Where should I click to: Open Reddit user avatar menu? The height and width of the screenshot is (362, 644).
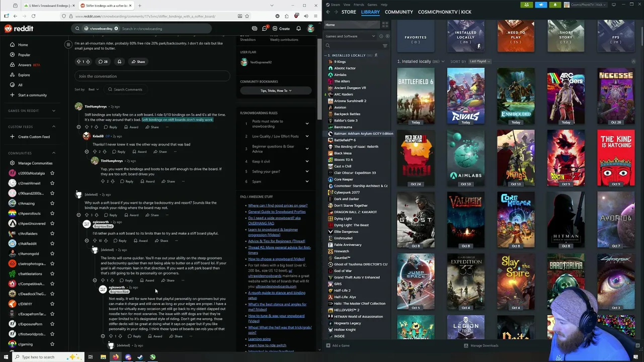pos(311,29)
